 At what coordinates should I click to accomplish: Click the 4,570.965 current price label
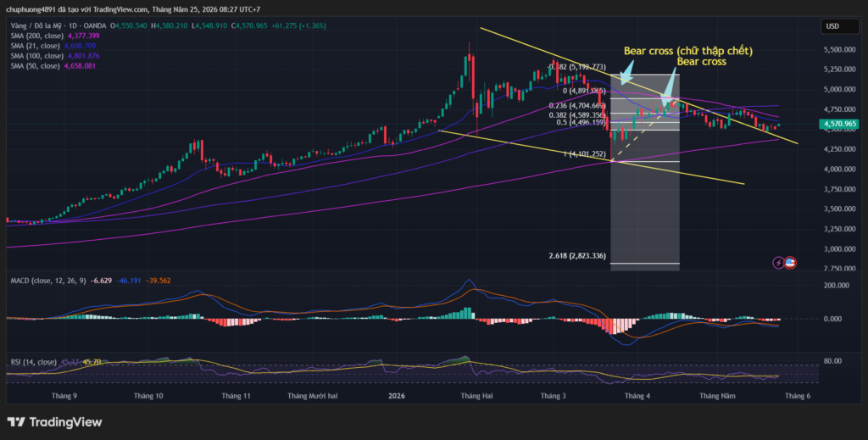[x=840, y=124]
